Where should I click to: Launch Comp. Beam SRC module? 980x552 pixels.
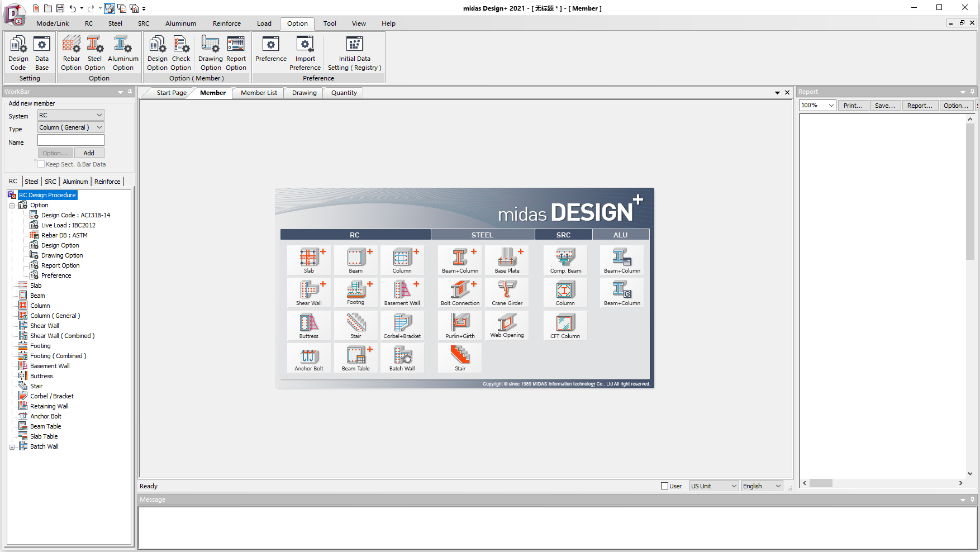click(565, 260)
